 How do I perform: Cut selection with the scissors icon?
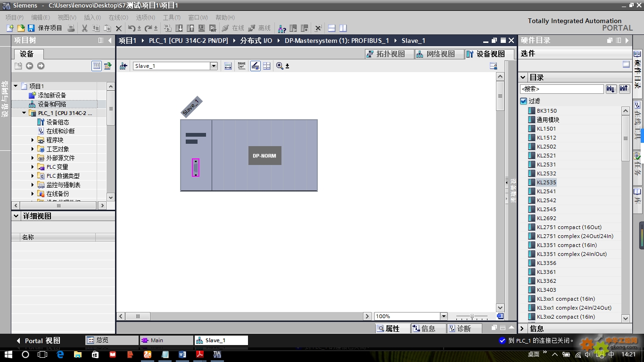tap(85, 28)
